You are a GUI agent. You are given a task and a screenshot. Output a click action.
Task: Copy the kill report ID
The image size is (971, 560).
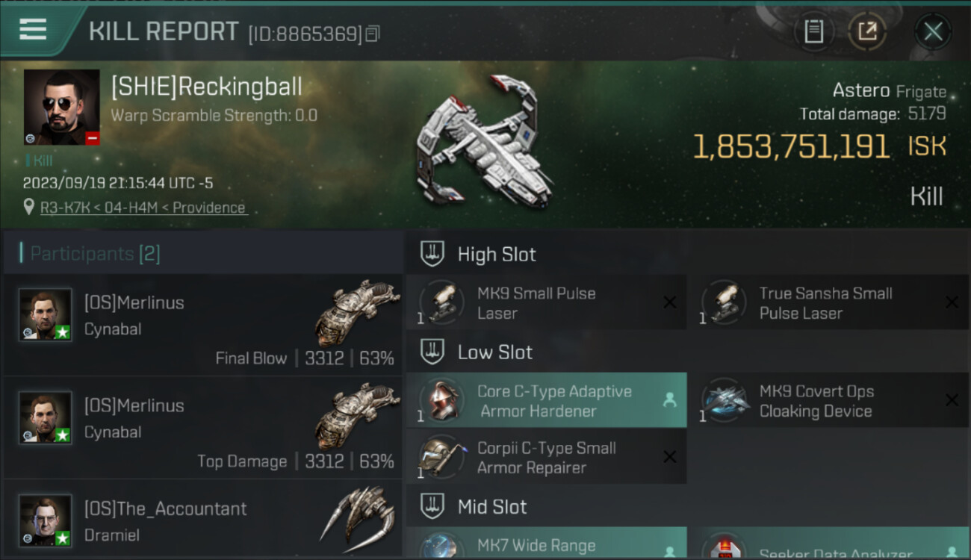[x=373, y=34]
